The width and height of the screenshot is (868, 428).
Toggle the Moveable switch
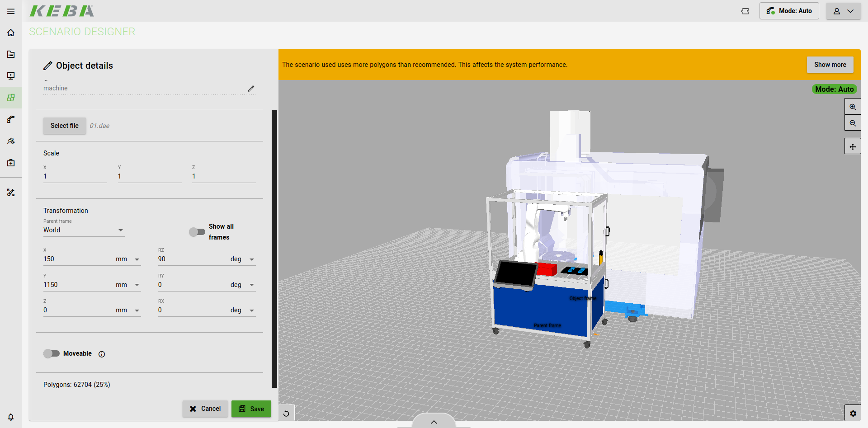52,353
